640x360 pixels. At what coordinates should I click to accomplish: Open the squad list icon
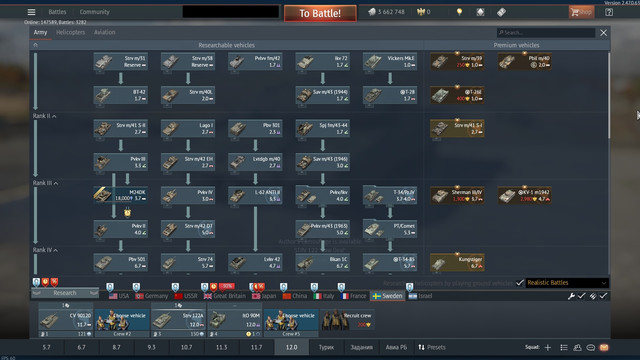click(x=564, y=347)
